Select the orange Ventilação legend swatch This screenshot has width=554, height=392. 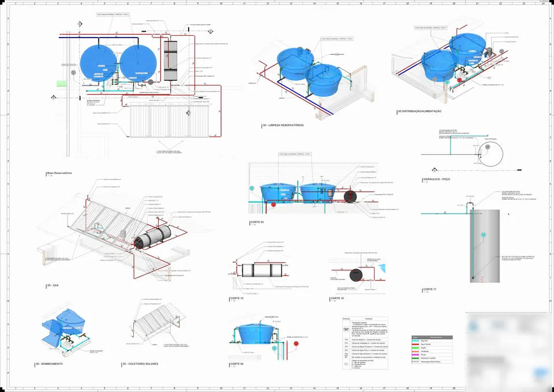click(415, 352)
